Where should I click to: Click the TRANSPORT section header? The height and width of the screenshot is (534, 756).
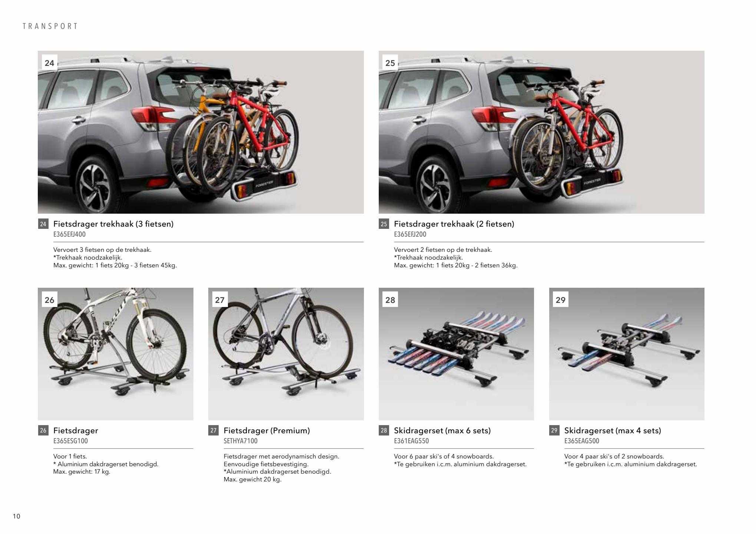point(50,26)
